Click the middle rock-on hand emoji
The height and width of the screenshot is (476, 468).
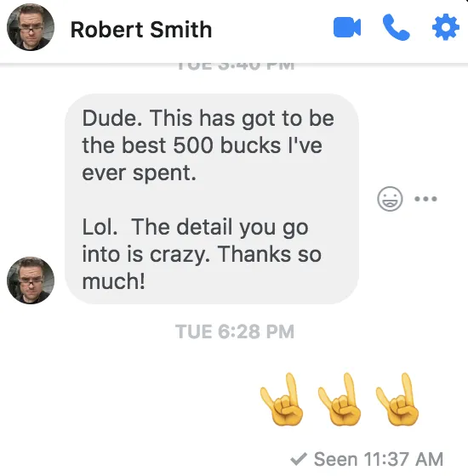[340, 399]
